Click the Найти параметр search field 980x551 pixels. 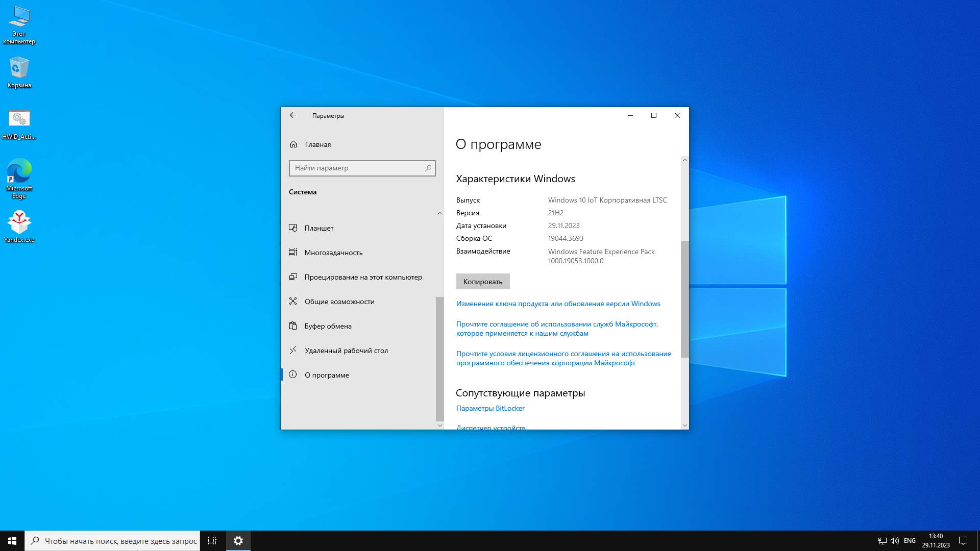coord(357,168)
